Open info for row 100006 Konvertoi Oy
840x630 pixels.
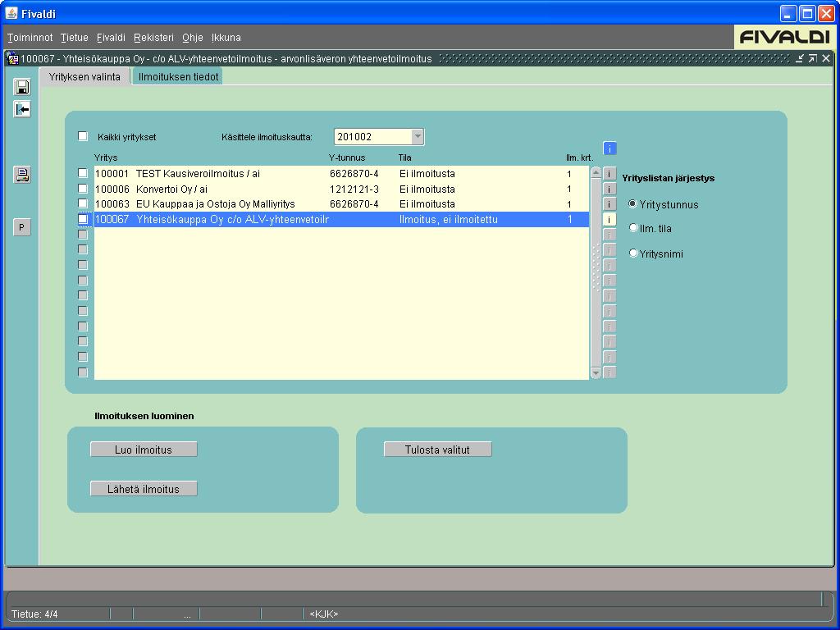coord(609,189)
